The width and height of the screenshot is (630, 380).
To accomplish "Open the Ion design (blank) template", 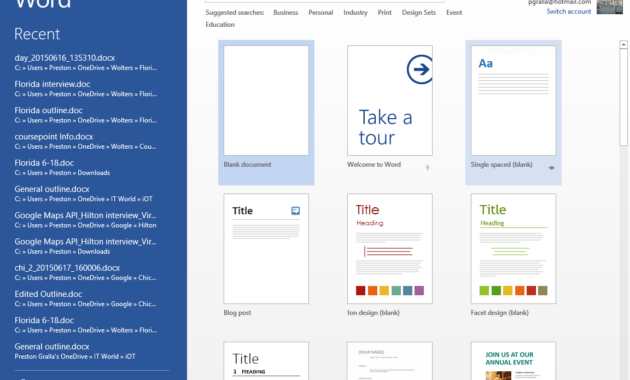I will point(390,249).
